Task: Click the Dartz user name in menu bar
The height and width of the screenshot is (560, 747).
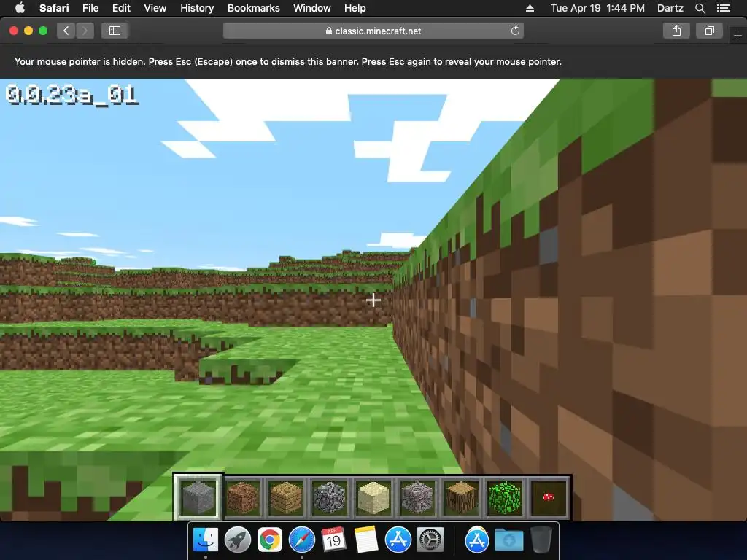Action: pos(670,8)
